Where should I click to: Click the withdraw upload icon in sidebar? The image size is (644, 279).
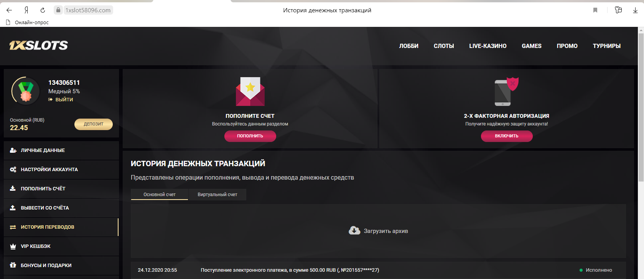coord(13,208)
